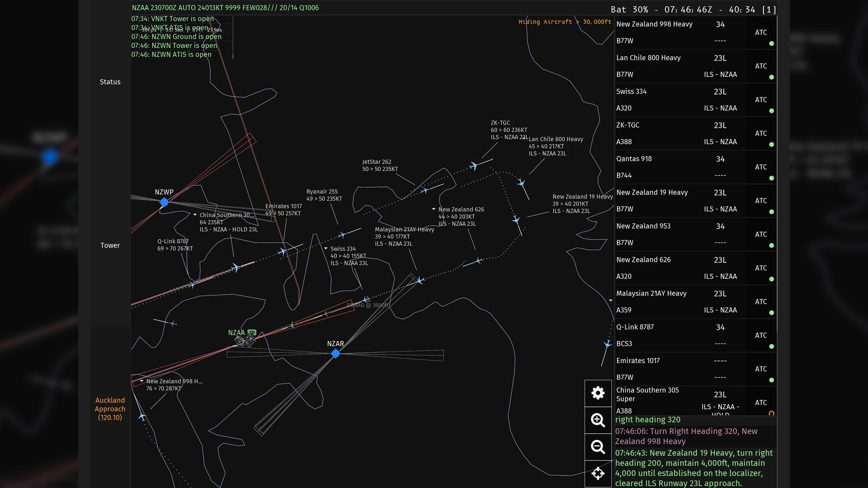The image size is (868, 488).
Task: Click the New Zealand 998 aircraft symbol
Action: point(142,416)
